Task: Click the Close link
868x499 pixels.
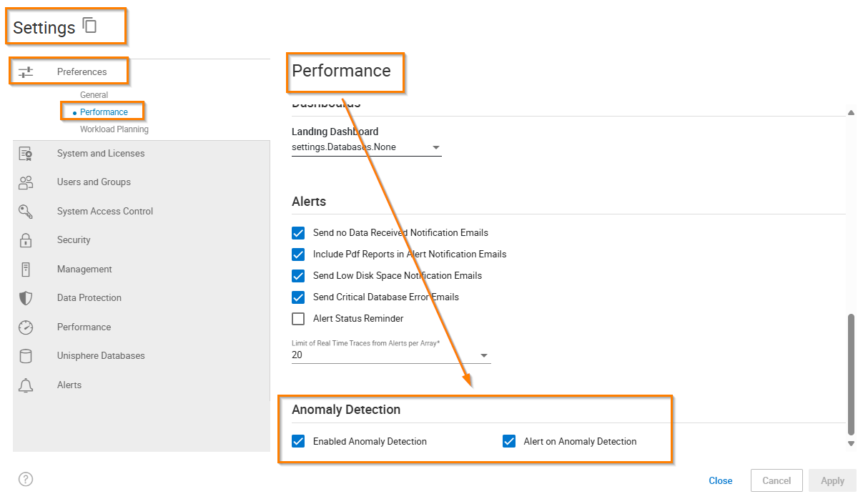Action: point(720,481)
